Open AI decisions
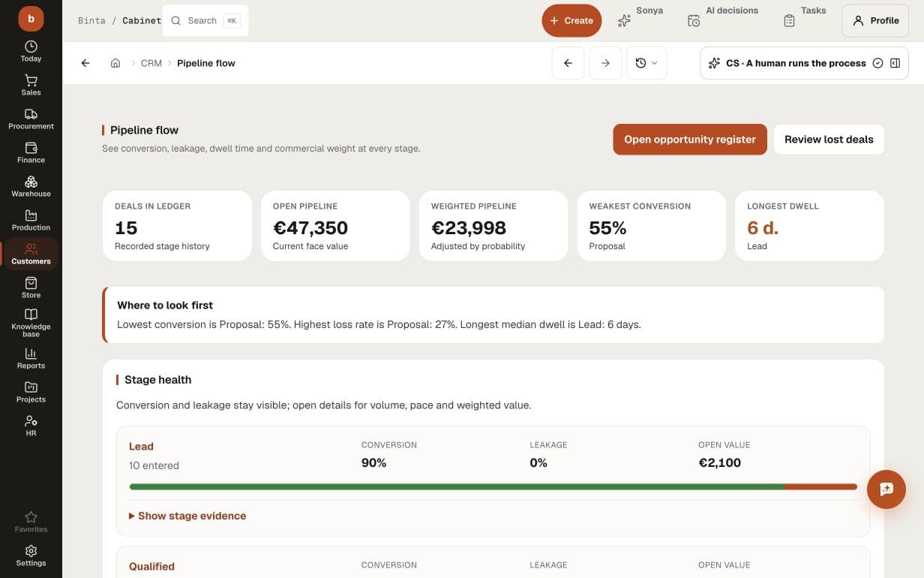 [x=722, y=20]
